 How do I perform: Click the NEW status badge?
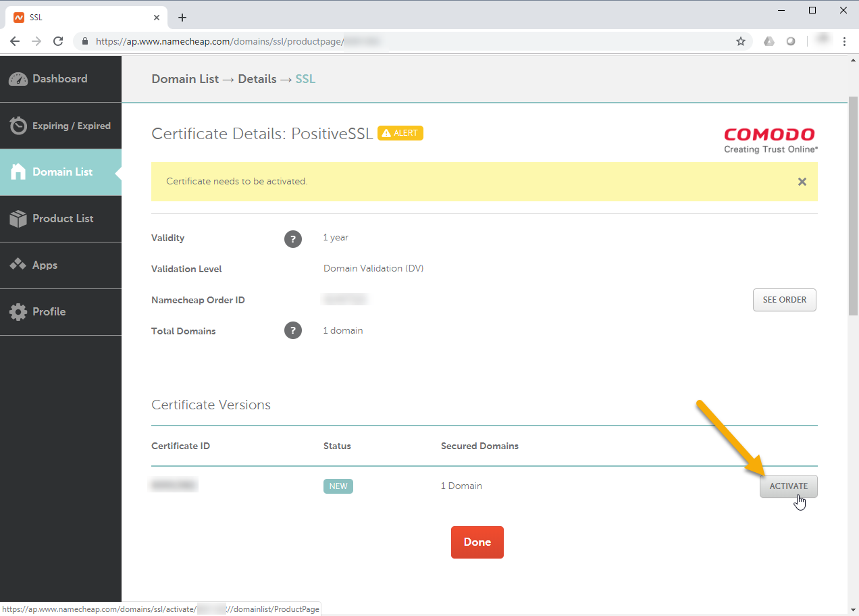(x=338, y=486)
